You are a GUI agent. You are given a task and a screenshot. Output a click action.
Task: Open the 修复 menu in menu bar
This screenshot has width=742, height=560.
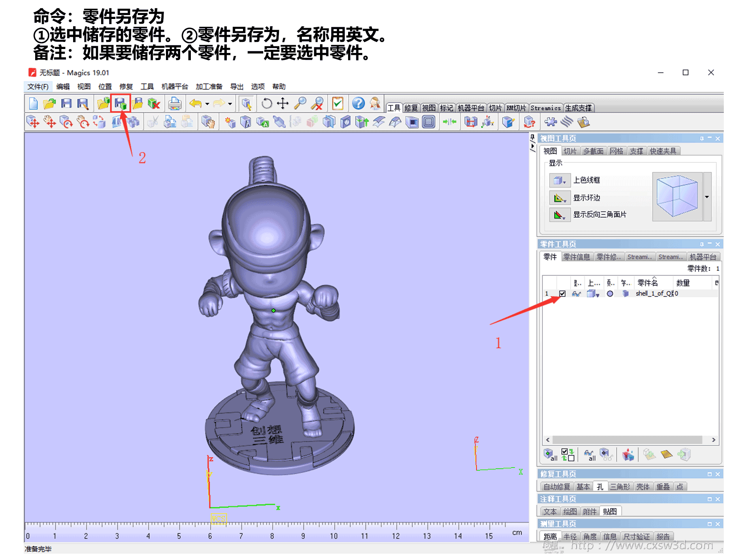(126, 87)
